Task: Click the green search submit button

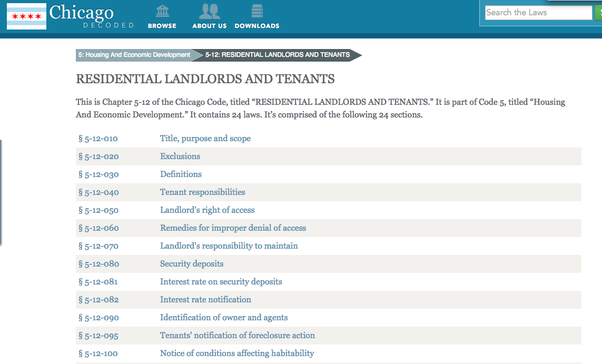Action: click(x=598, y=13)
